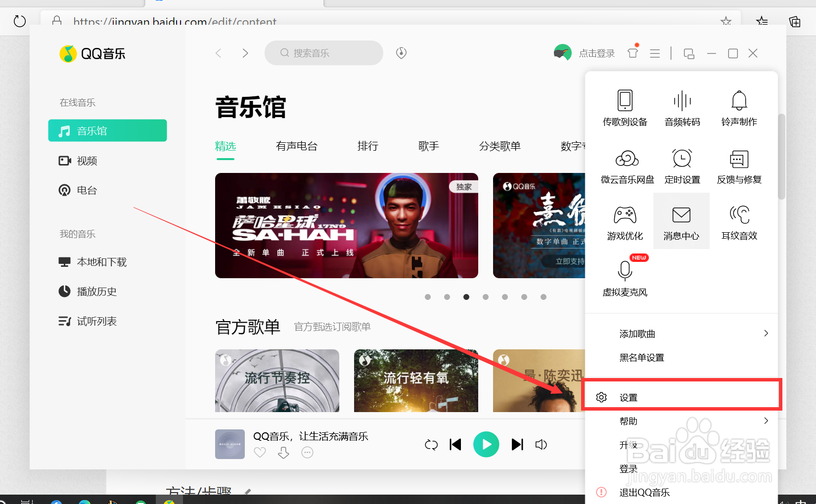Open the 铃声制作 ringtone maker
Viewport: 816px width, 504px height.
(739, 108)
